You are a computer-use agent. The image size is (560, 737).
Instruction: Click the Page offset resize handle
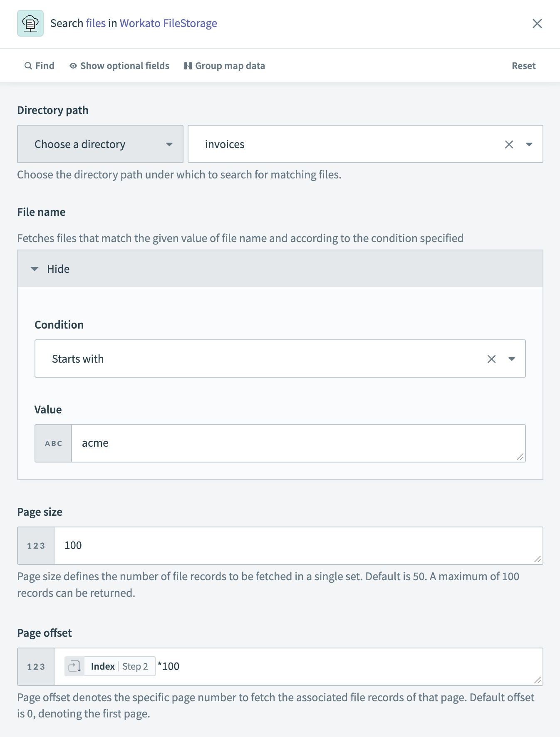coord(538,680)
